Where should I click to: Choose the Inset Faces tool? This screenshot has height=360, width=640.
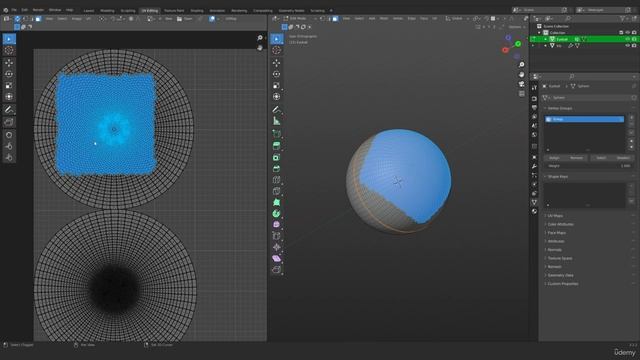click(277, 158)
